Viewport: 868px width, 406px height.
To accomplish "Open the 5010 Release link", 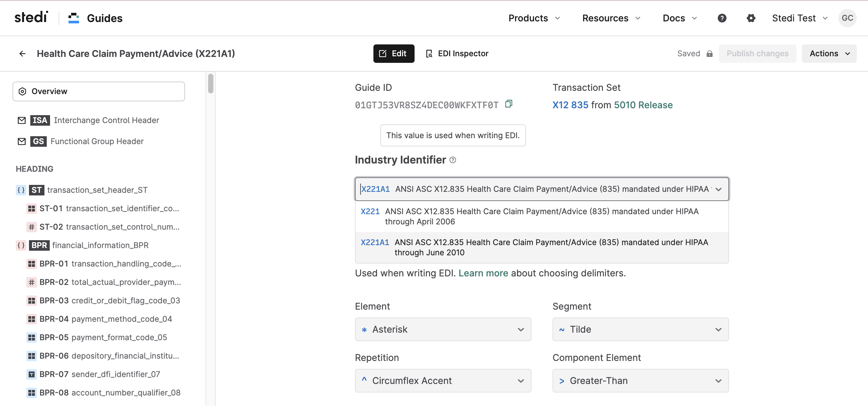I will coord(643,105).
